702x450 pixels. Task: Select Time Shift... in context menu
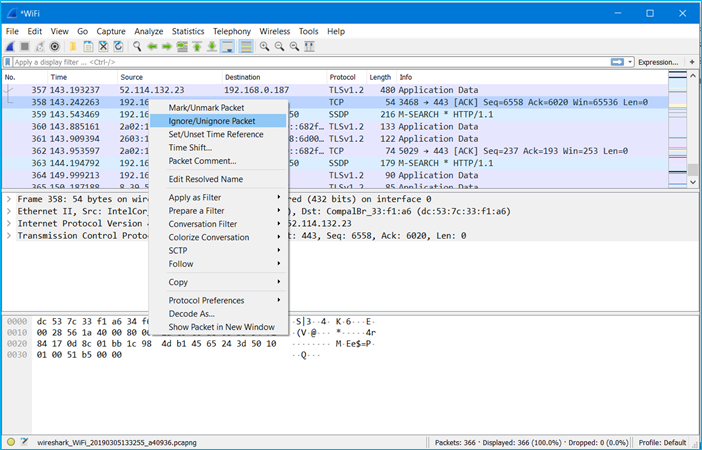coord(218,148)
